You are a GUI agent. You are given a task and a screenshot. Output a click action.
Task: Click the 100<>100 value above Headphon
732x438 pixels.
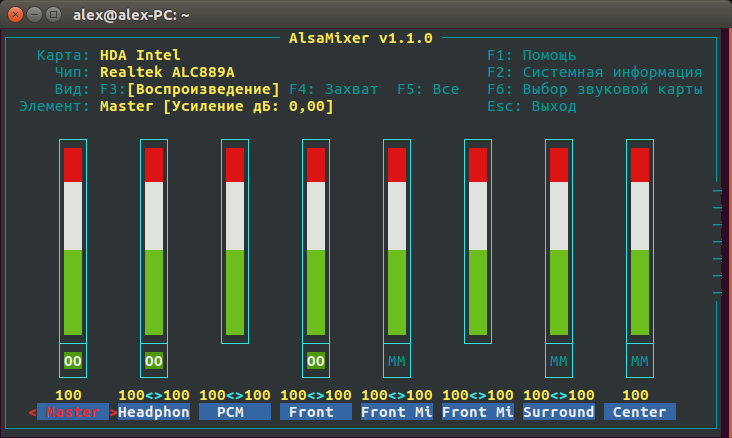pos(154,395)
